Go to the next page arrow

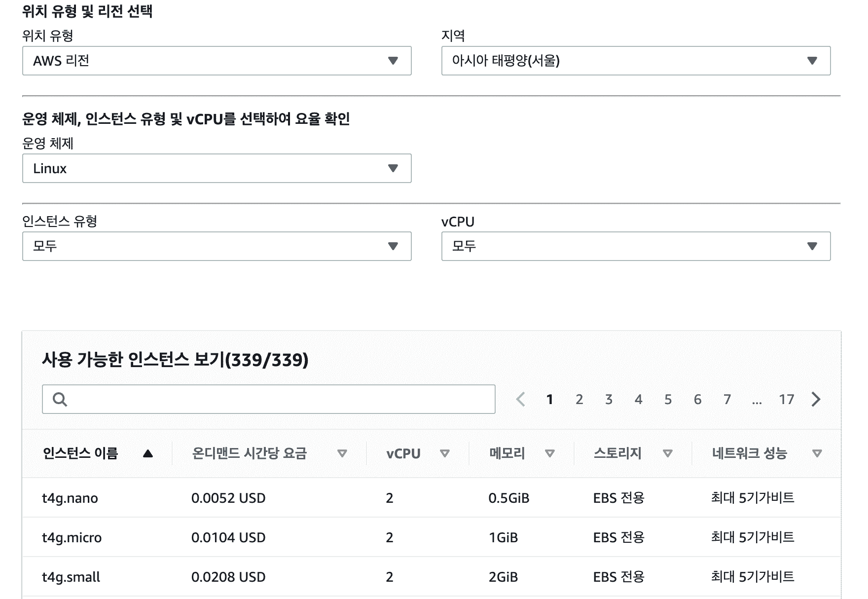(x=816, y=399)
